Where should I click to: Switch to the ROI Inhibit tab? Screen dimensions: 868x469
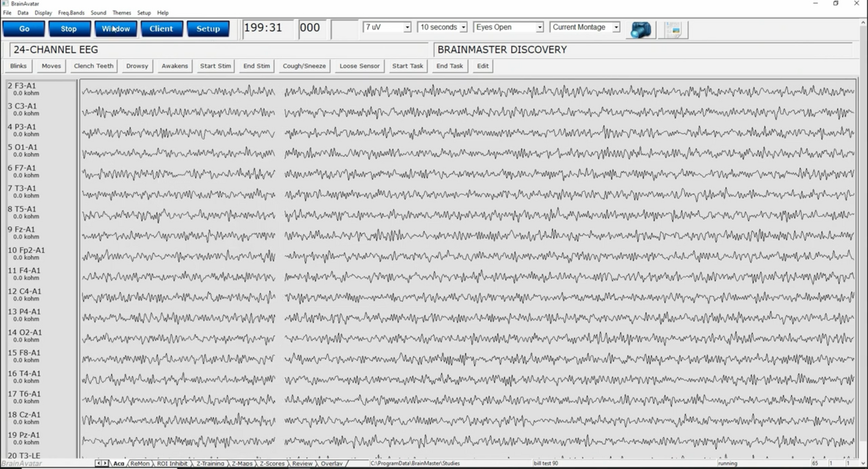(172, 464)
